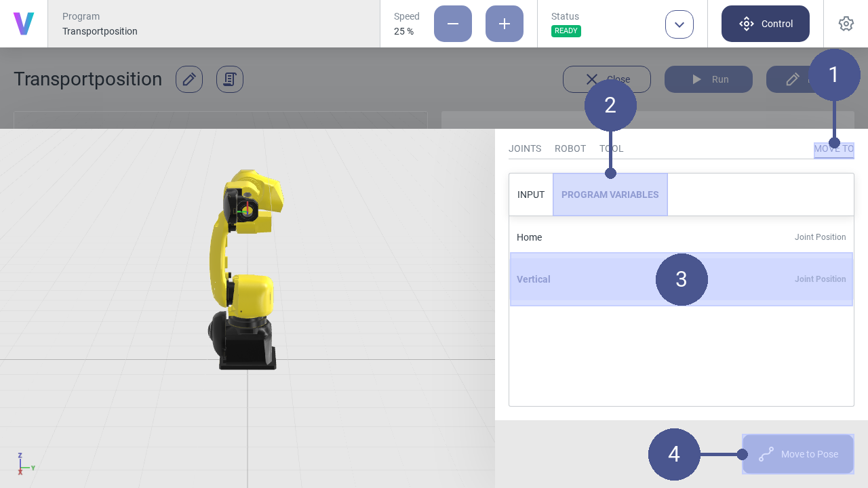868x488 pixels.
Task: Switch to the ROBOT tab
Action: click(x=570, y=148)
